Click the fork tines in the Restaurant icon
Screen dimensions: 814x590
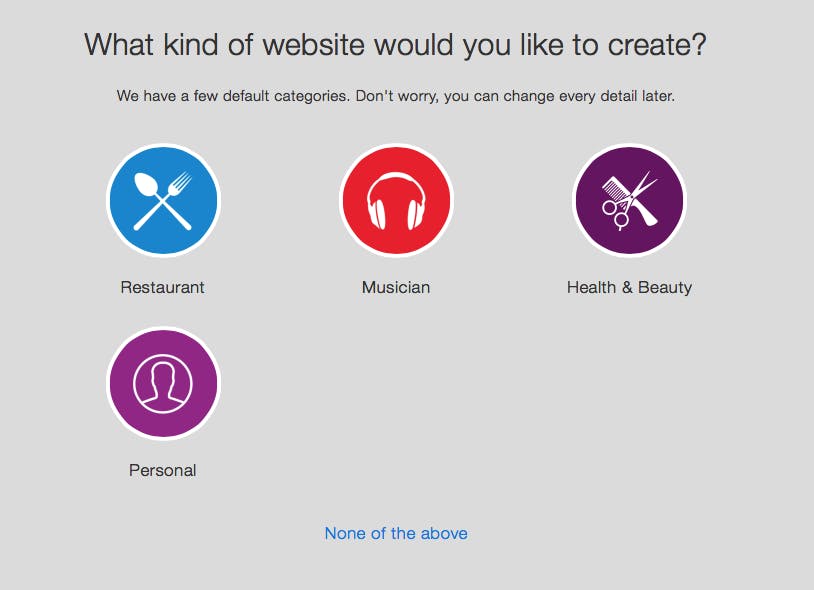(x=181, y=184)
